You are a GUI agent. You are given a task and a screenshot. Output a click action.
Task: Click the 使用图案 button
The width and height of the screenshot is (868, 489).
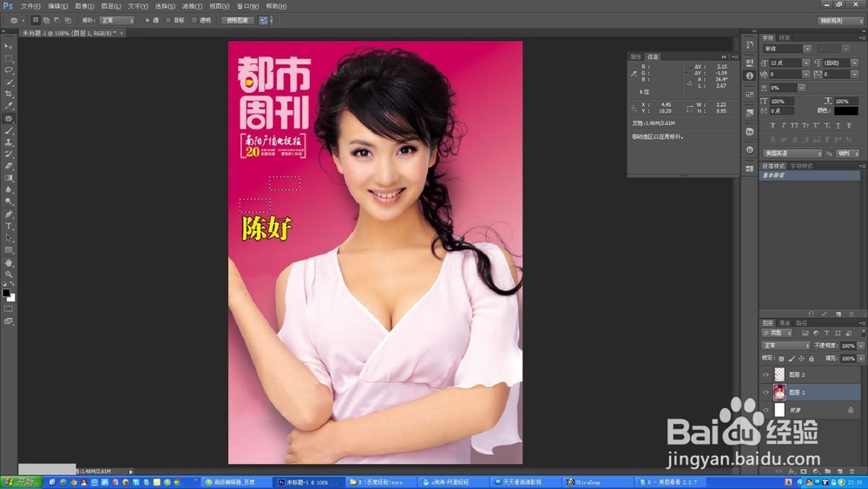pyautogui.click(x=238, y=21)
